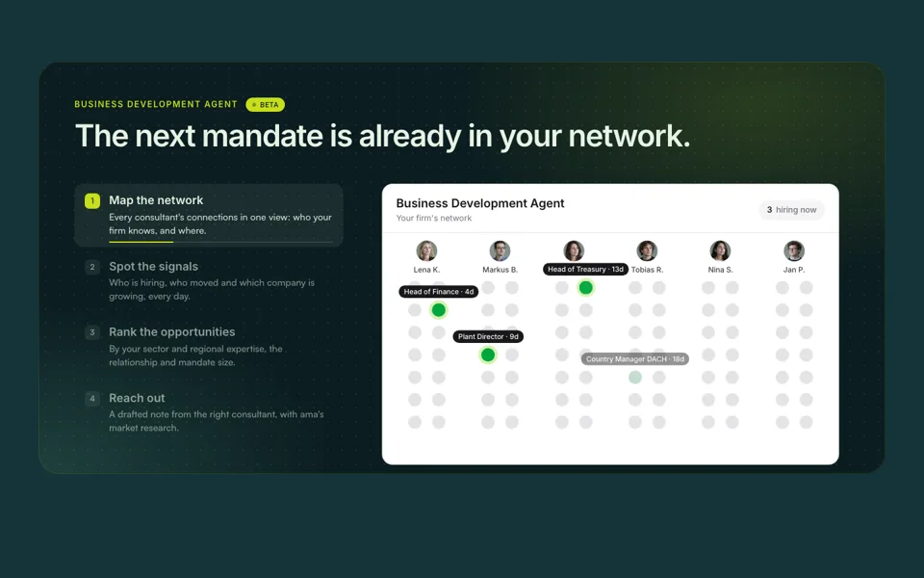Click 'Every consultant's connections in one view' text
The height and width of the screenshot is (578, 924).
click(220, 224)
